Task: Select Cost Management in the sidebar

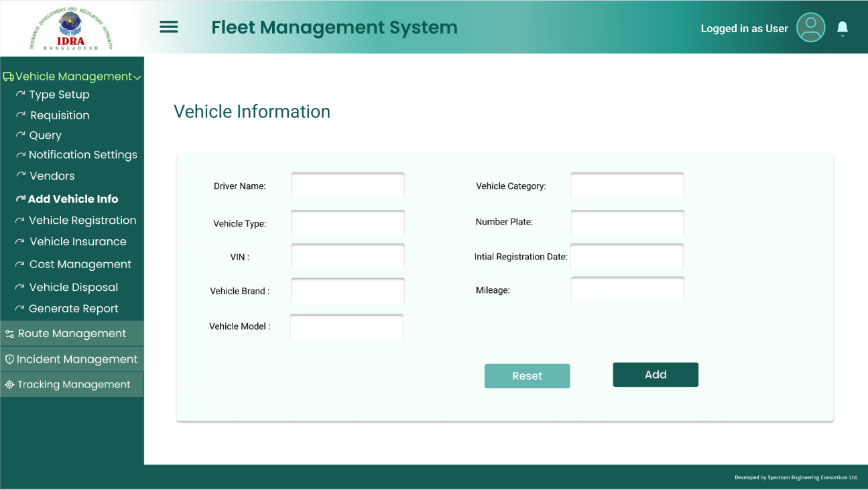Action: [80, 264]
